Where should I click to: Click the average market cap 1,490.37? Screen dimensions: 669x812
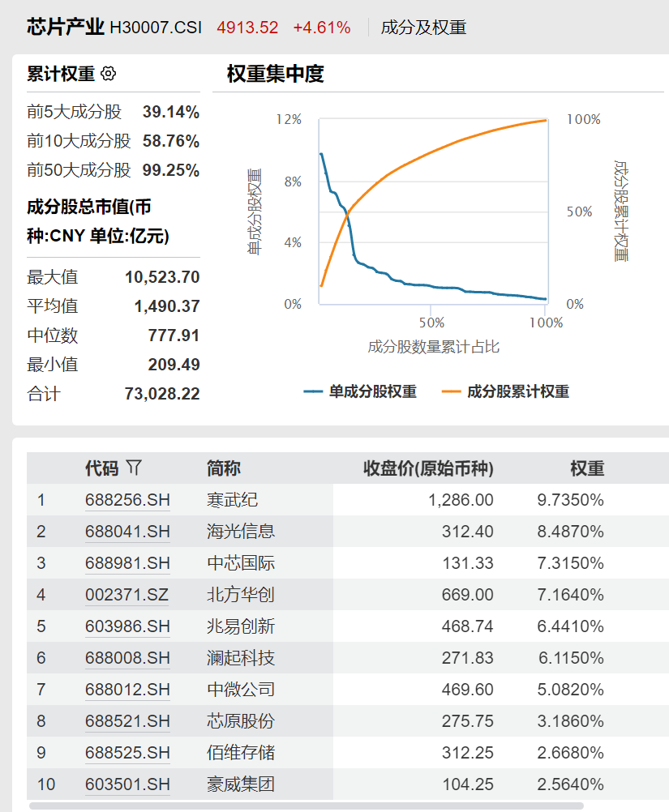pos(167,306)
